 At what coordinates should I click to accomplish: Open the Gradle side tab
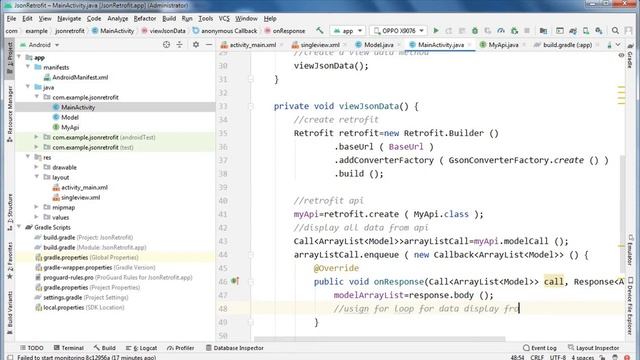631,57
